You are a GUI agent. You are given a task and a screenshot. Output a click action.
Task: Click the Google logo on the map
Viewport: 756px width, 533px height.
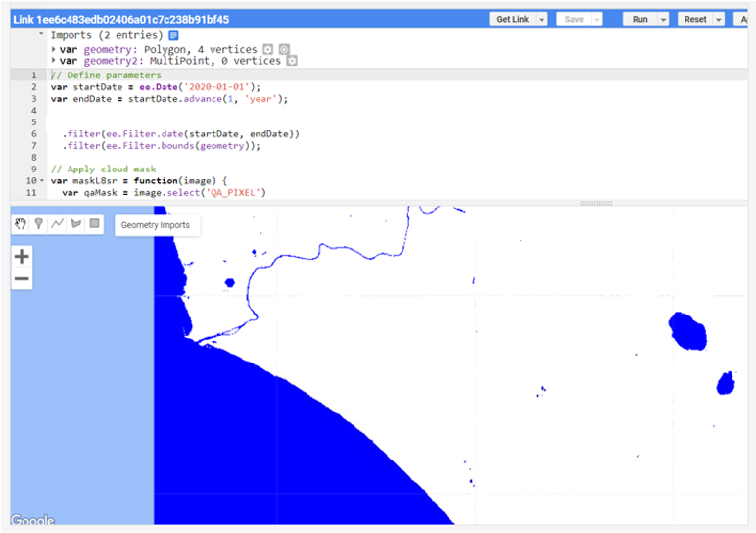[32, 521]
